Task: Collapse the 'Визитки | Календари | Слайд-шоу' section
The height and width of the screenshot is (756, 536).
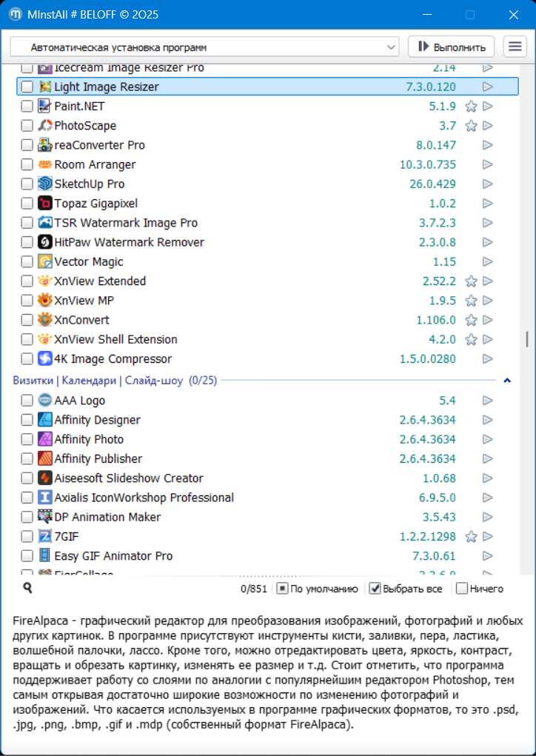Action: [507, 381]
